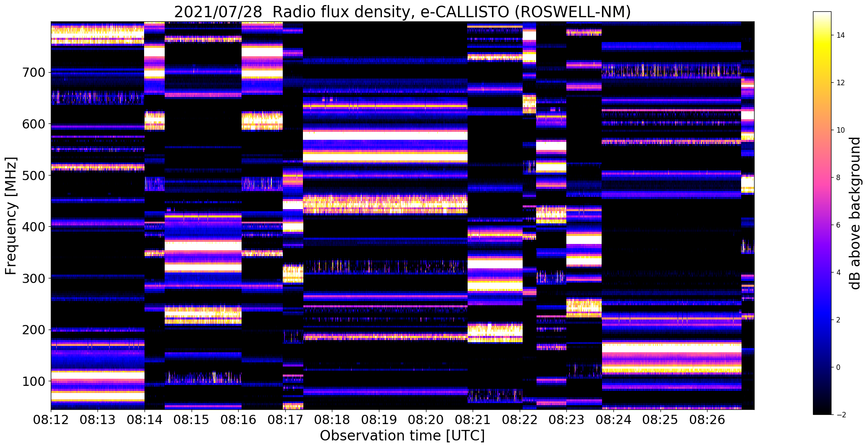Screen dimensions: 868x448
Task: Click the 600 frequency tick label
Action: tap(34, 124)
